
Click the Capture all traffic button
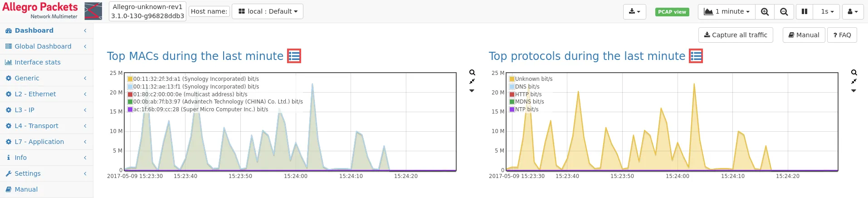pos(736,35)
